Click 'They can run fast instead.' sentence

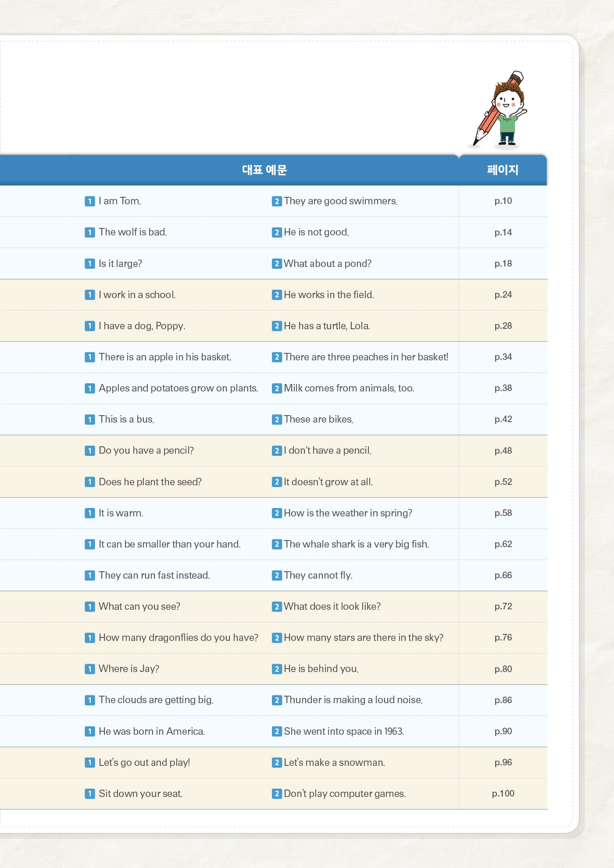tap(154, 575)
